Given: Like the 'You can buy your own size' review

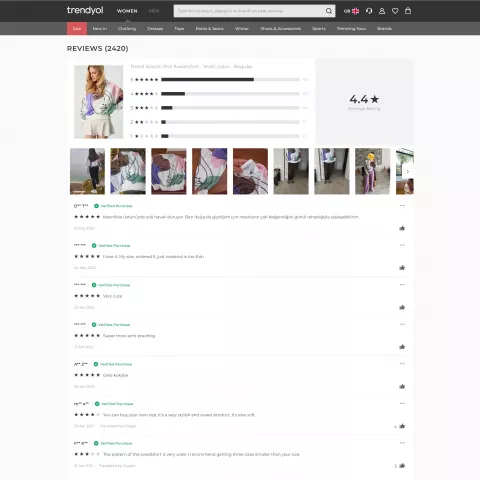Looking at the screenshot, I should pyautogui.click(x=402, y=426).
